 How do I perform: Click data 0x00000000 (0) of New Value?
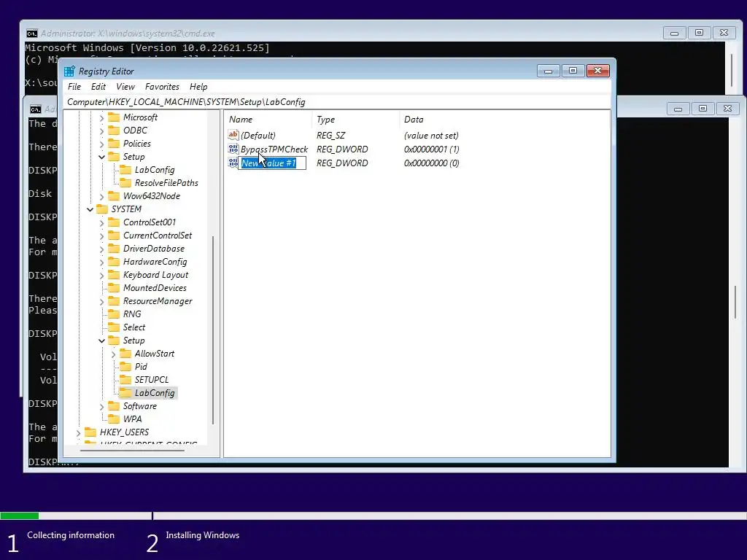[431, 163]
